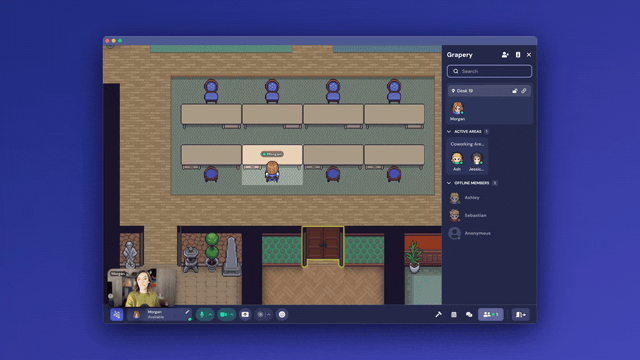The width and height of the screenshot is (640, 360).
Task: Open Morgan's Available status card
Action: (x=159, y=314)
